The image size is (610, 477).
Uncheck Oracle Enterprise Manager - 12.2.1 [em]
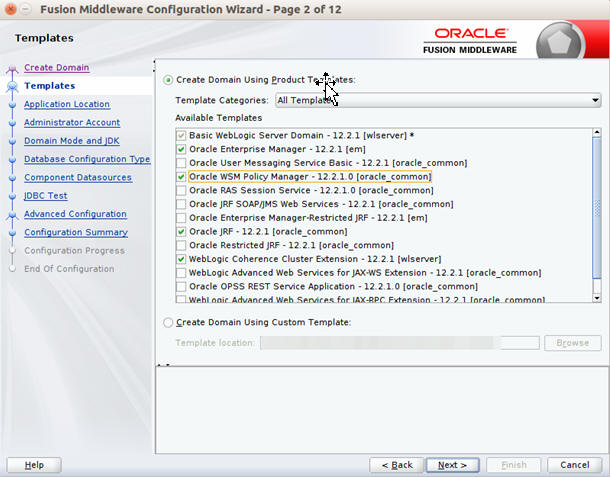[x=181, y=149]
